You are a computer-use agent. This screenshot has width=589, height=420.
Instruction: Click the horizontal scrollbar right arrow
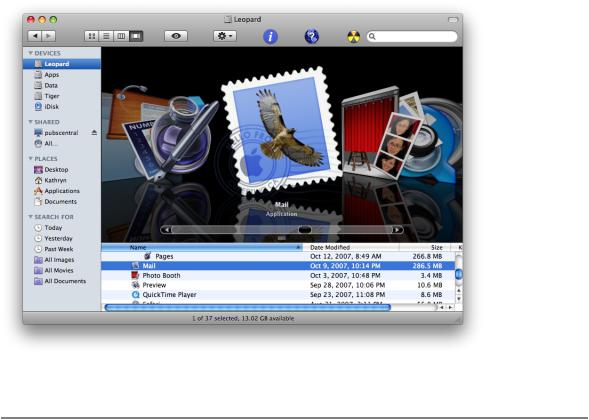click(450, 308)
